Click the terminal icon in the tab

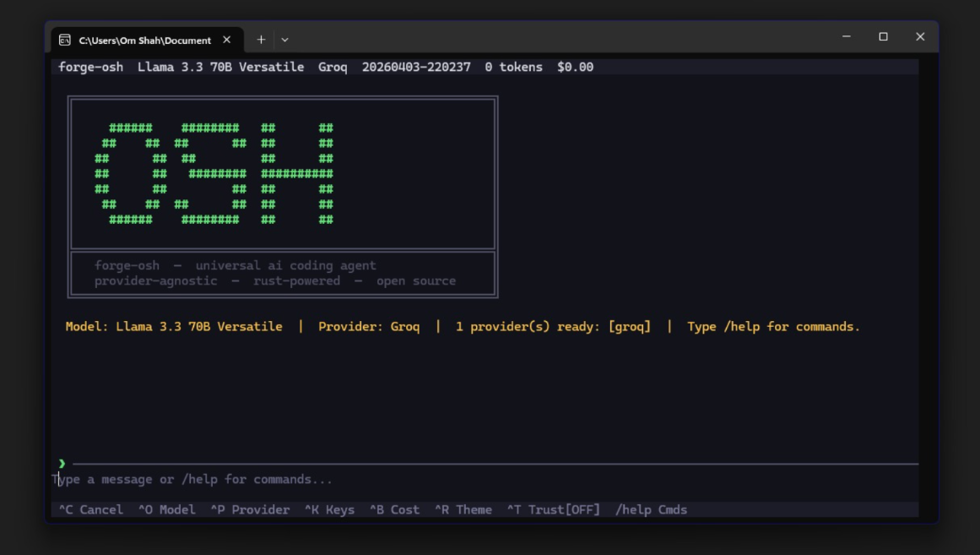point(64,40)
